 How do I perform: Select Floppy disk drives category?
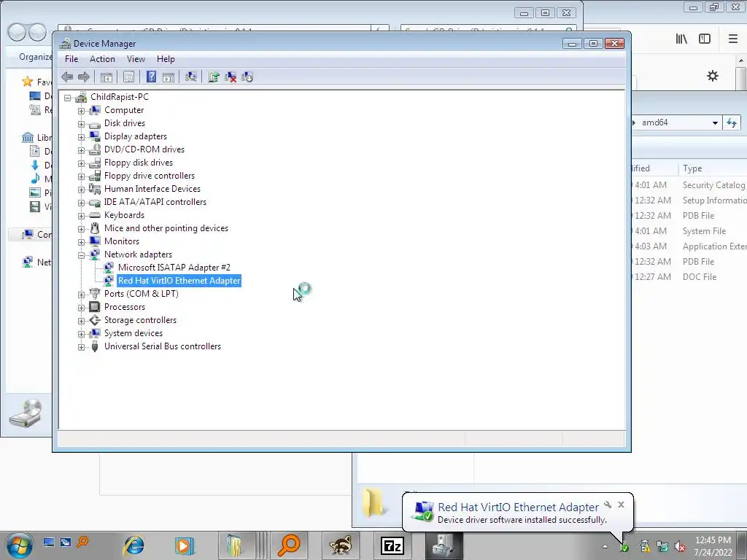[139, 163]
